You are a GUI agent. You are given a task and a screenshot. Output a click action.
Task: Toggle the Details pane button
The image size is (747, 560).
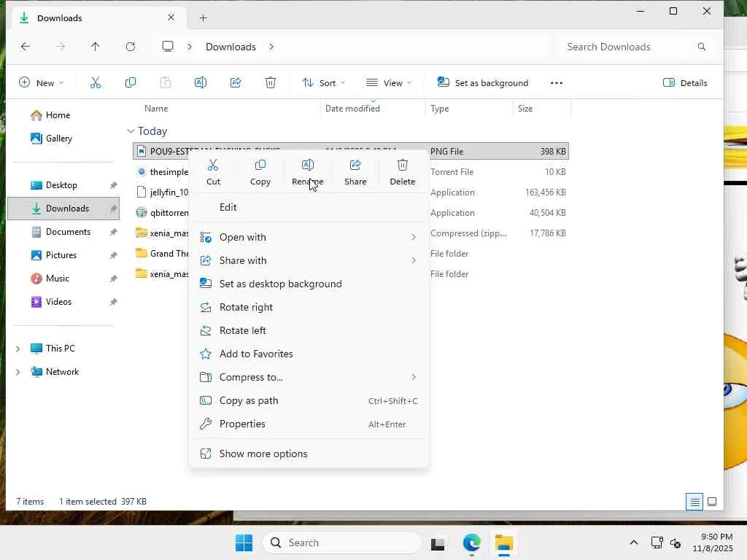click(x=685, y=83)
